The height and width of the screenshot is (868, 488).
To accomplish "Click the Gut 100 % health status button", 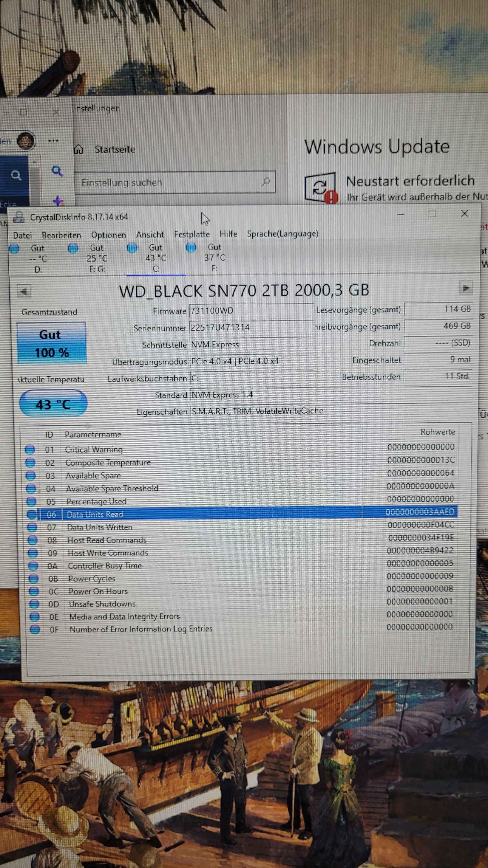I will click(x=51, y=343).
